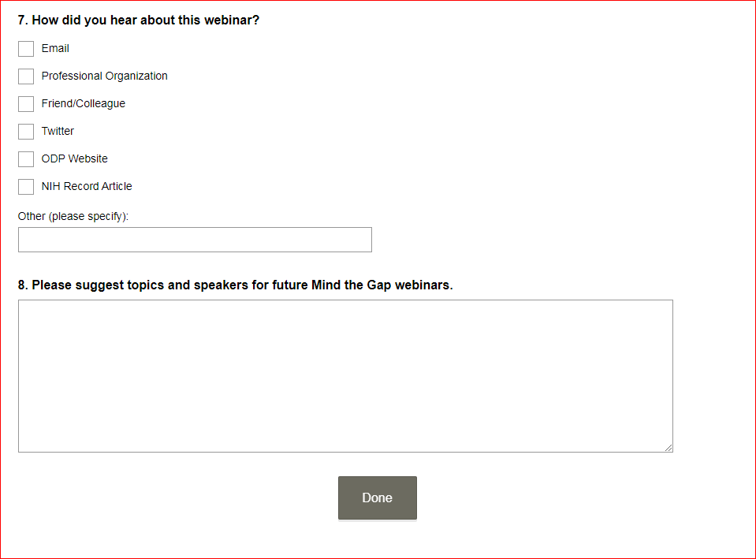756x559 pixels.
Task: Enable the Twitter checkbox
Action: (26, 132)
